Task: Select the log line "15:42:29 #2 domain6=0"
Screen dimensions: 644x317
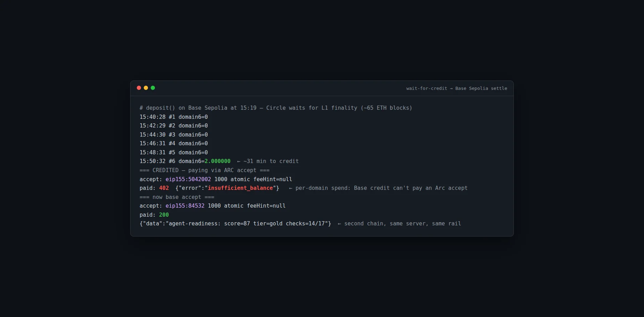Action: [174, 126]
